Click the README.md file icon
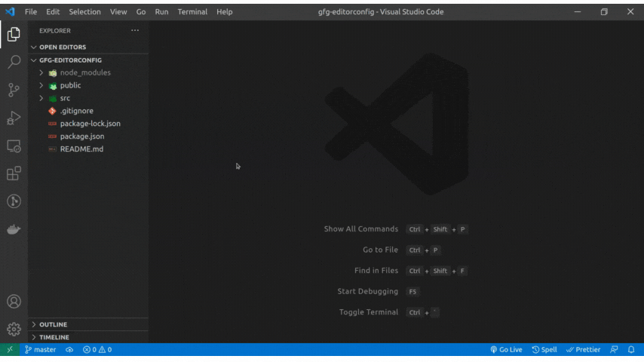644x362 pixels. pyautogui.click(x=52, y=149)
